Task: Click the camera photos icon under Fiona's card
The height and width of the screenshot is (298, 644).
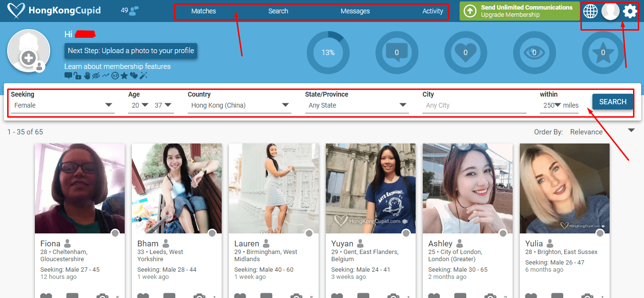Action: [102, 296]
